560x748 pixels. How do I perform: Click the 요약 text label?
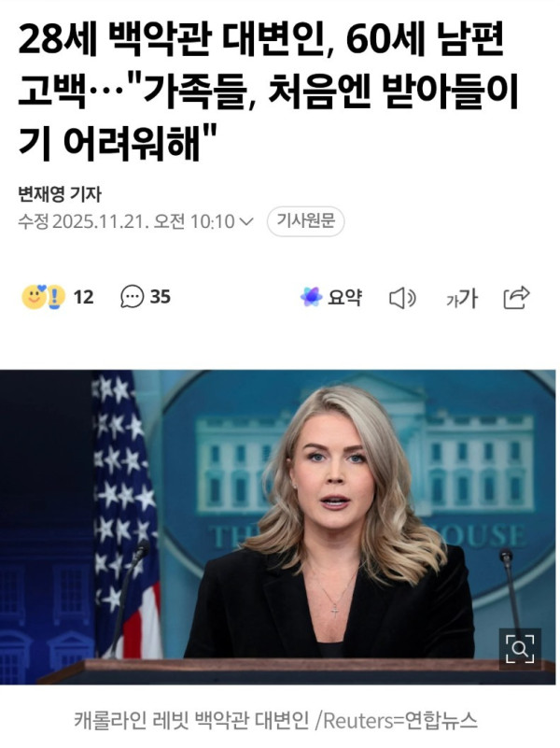[x=344, y=297]
